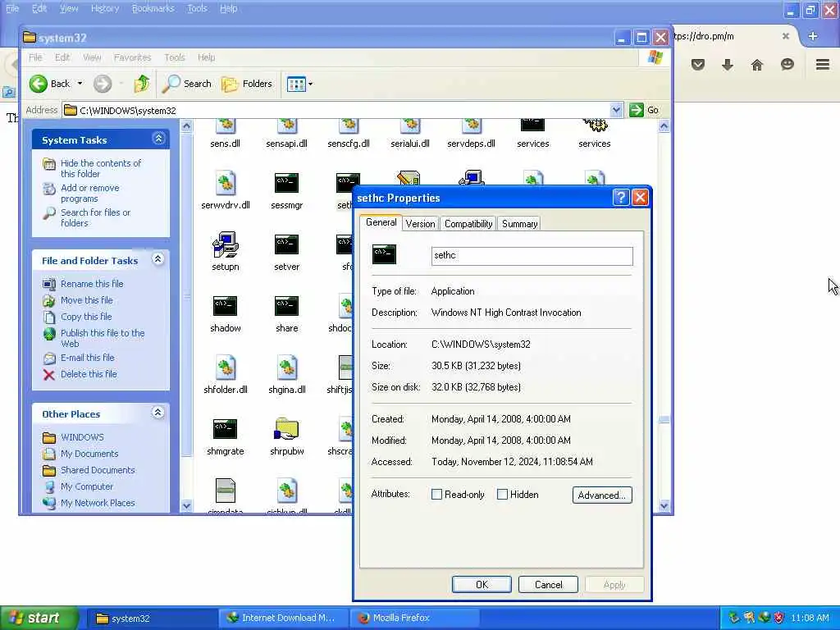Toggle the Read-only checkbox
840x630 pixels.
click(x=436, y=495)
